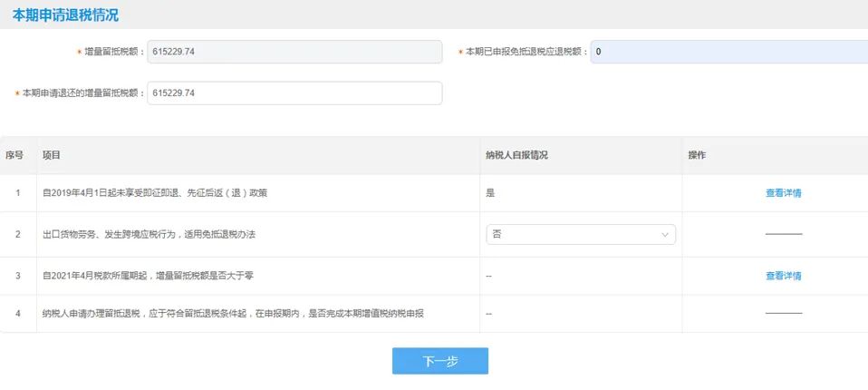This screenshot has width=868, height=390.
Task: Select row 4 text 纳税人申请办理留抵退税
Action: (x=92, y=314)
